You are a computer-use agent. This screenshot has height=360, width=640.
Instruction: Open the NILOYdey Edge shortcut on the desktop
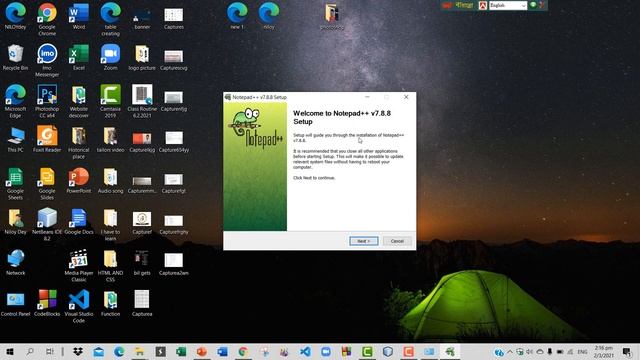pyautogui.click(x=16, y=16)
